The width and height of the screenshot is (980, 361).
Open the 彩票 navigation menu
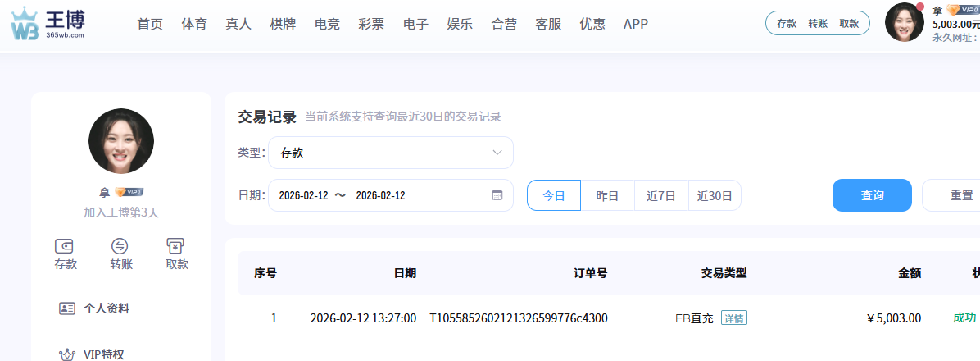pyautogui.click(x=371, y=24)
